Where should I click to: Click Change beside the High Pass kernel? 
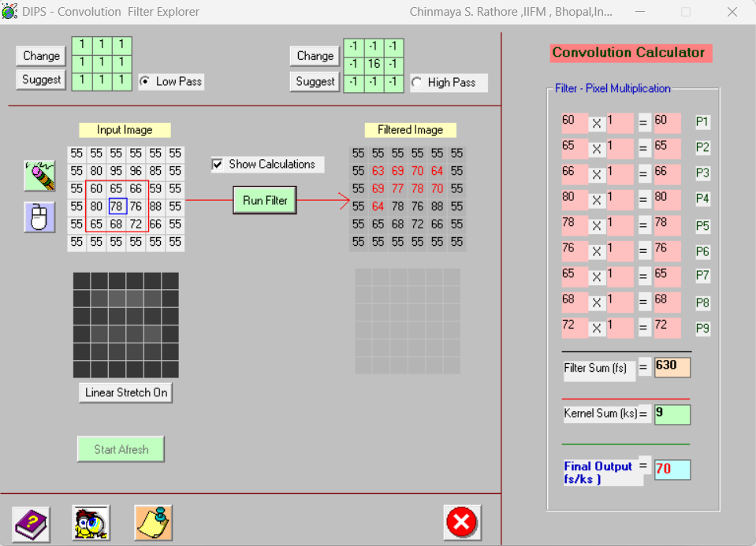[314, 55]
